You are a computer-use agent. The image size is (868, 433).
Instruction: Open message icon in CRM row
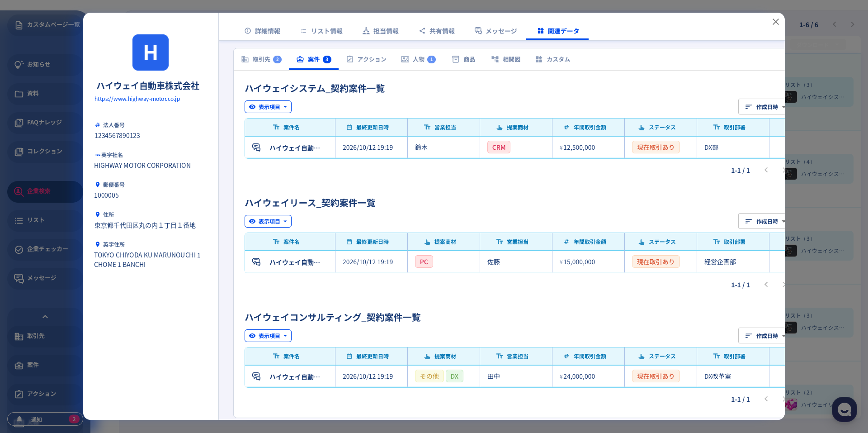pos(256,148)
